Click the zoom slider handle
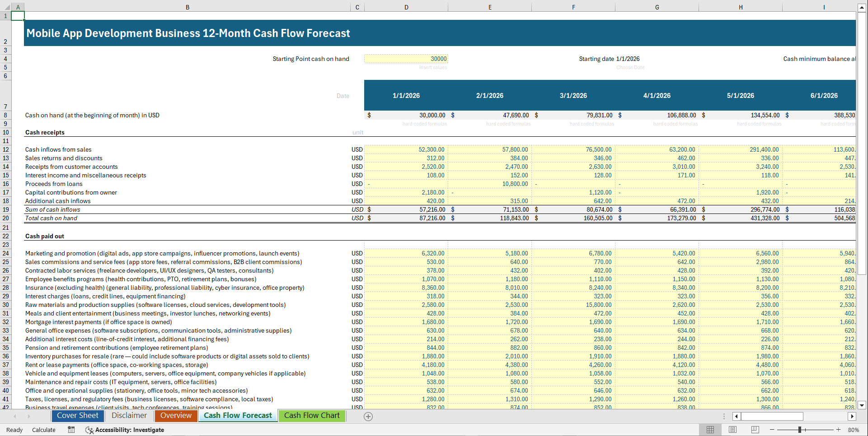This screenshot has width=868, height=436. point(800,430)
